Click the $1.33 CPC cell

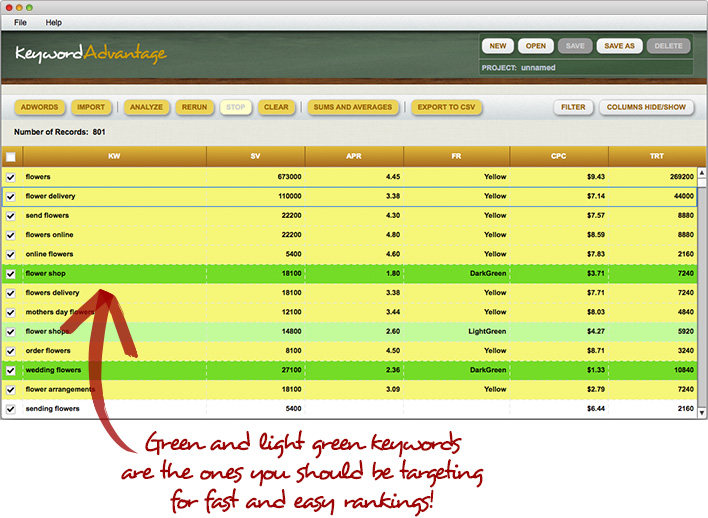559,370
